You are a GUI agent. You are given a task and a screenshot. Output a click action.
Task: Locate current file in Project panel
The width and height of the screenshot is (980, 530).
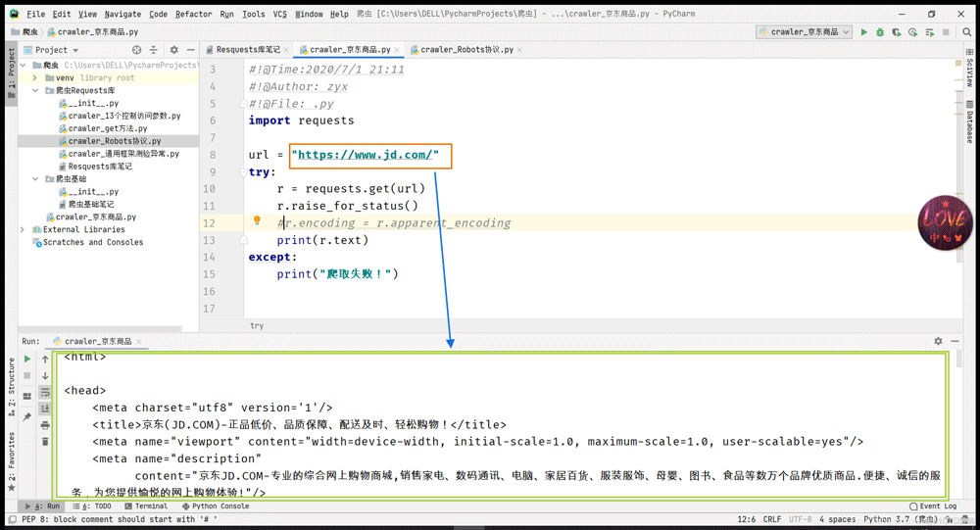136,50
